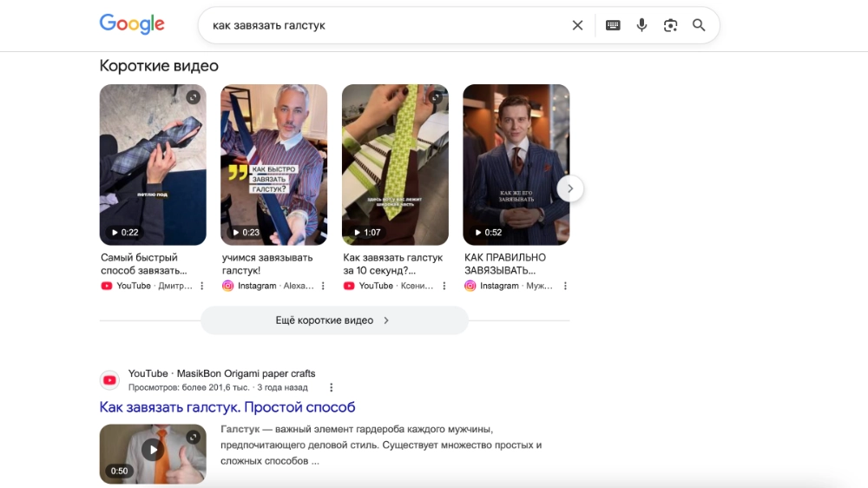The width and height of the screenshot is (868, 488).
Task: Click "YouTube · MasikBon Origami paper crafts" source text
Action: click(222, 373)
